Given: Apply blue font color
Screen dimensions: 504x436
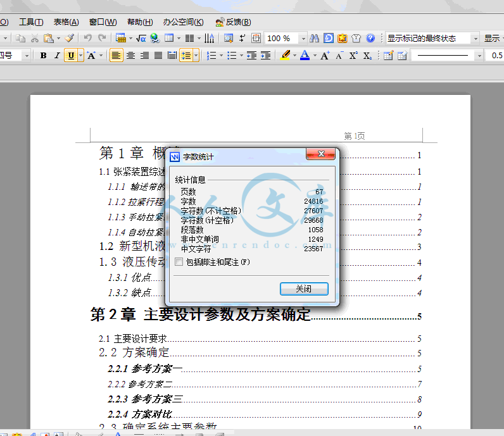Looking at the screenshot, I should tap(305, 56).
